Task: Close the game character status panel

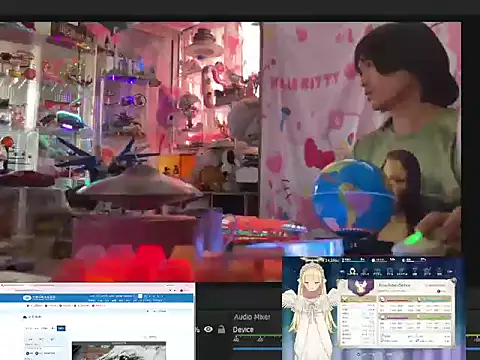Action: (x=453, y=281)
